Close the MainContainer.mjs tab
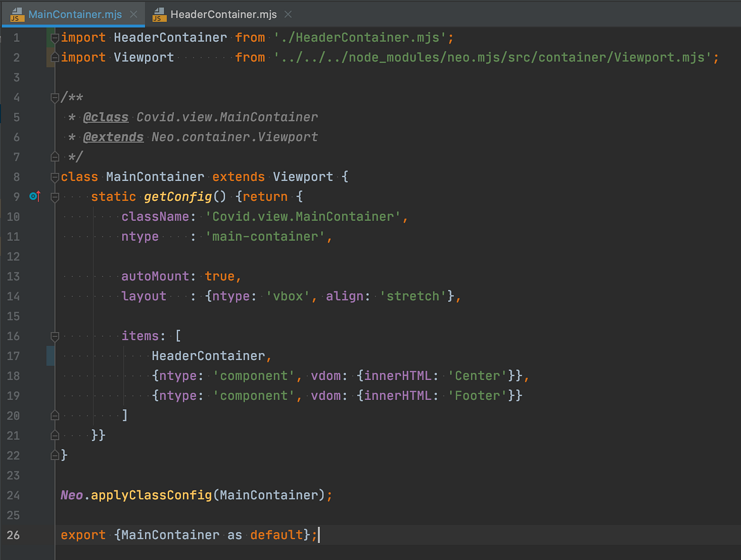The image size is (741, 560). click(134, 14)
